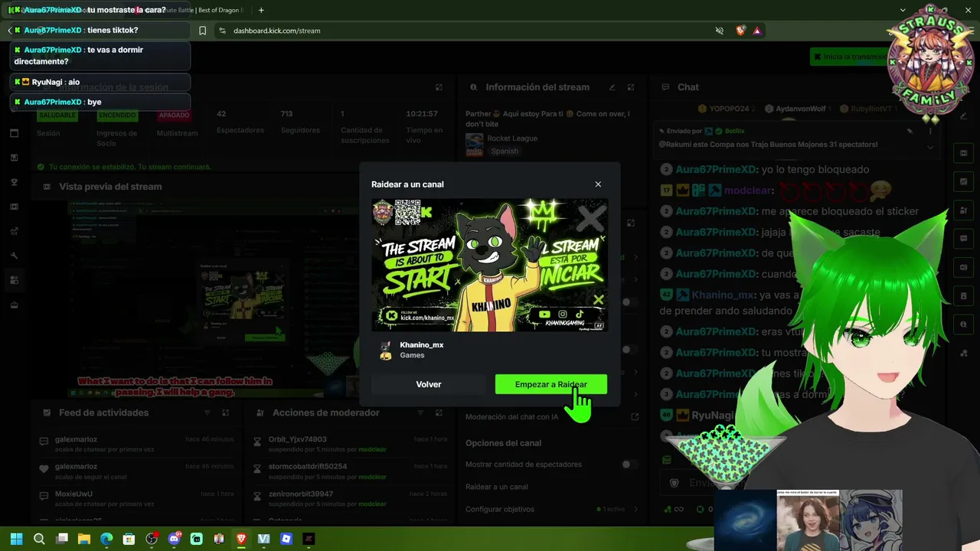
Task: Collapse the pinned BotRix message chevron
Action: pyautogui.click(x=930, y=146)
